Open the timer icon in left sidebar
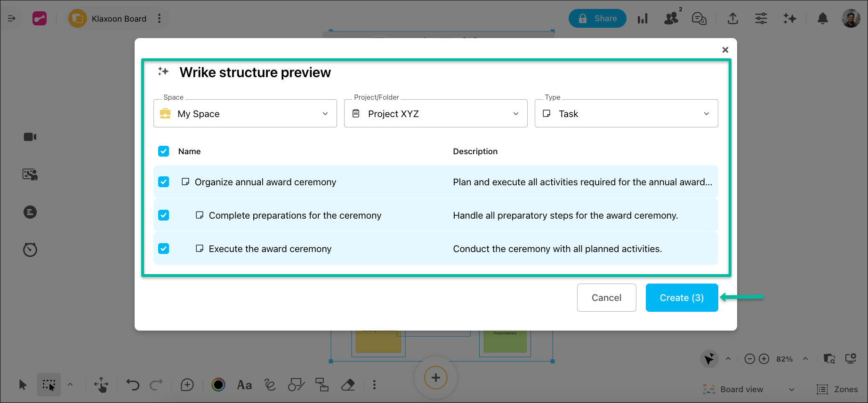 pos(30,250)
